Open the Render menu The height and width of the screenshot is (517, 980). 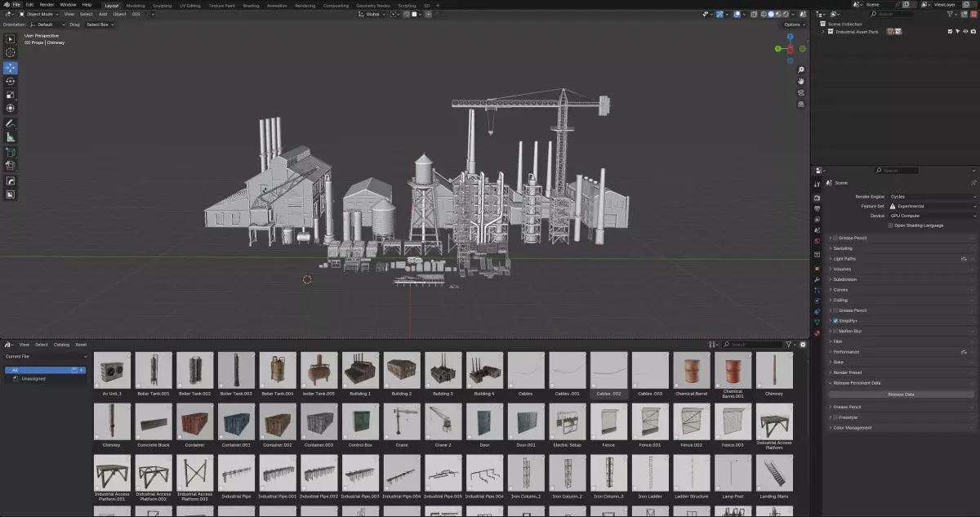[47, 5]
